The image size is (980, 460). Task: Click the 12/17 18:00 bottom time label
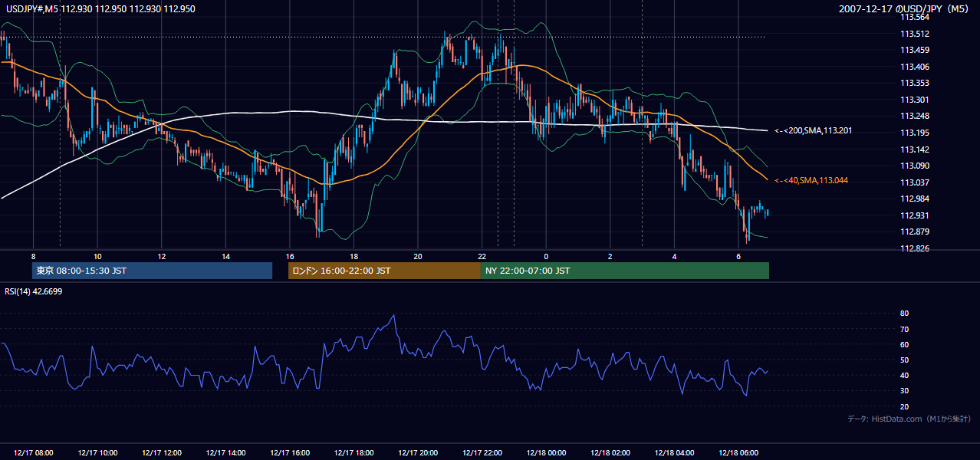click(x=354, y=453)
